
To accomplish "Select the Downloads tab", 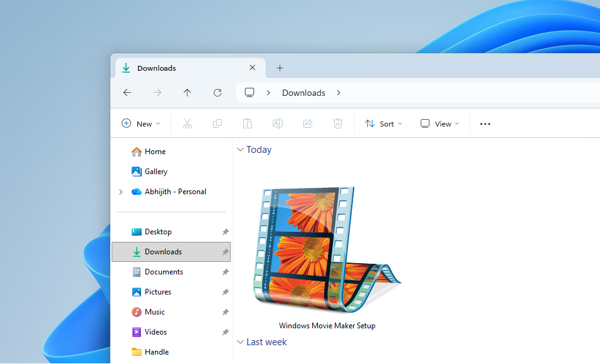I will pos(190,68).
